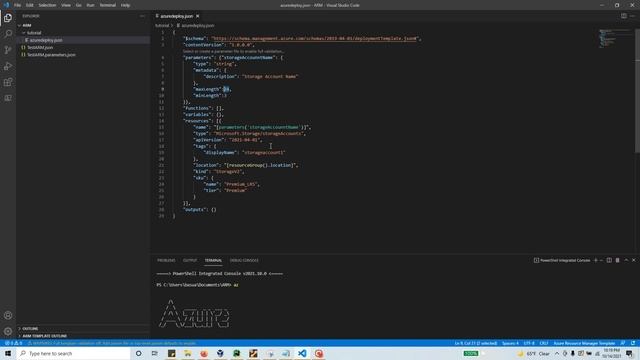The width and height of the screenshot is (640, 360).
Task: Click errors and warnings status indicator
Action: pyautogui.click(x=12, y=343)
